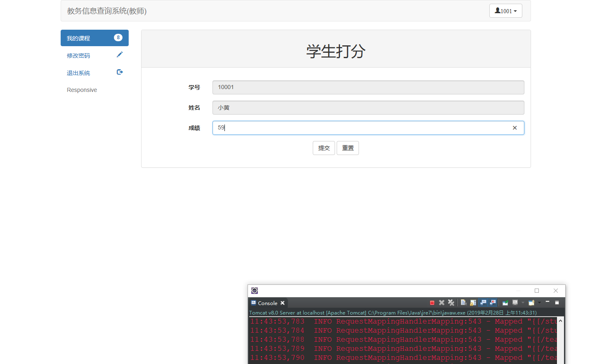The image size is (590, 364).
Task: Toggle Scroll Lock in the Console toolbar
Action: 473,303
